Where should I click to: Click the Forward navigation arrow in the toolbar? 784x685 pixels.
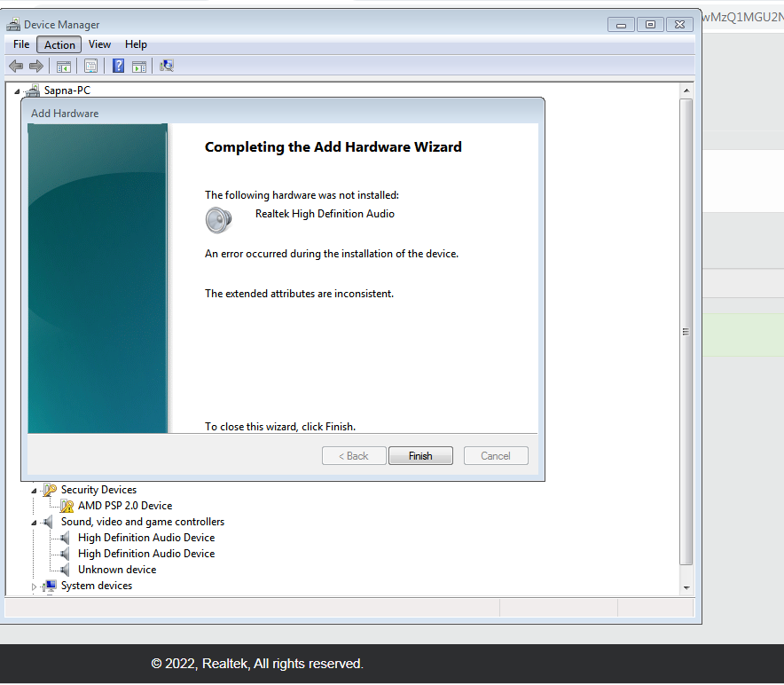[35, 65]
